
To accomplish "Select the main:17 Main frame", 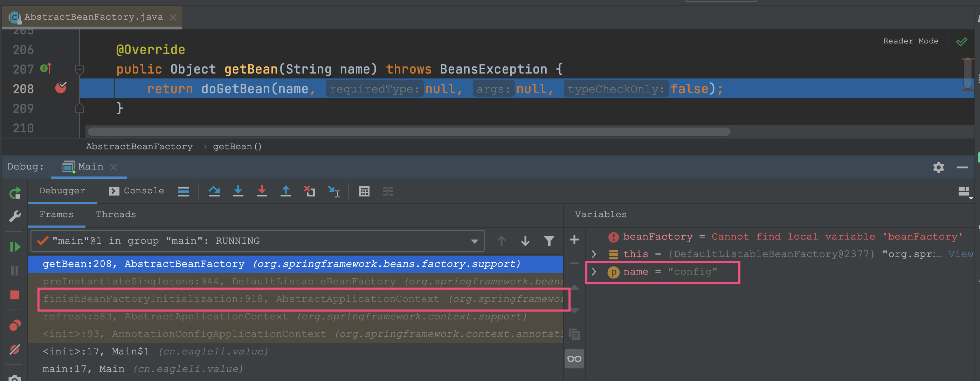I will [296, 369].
